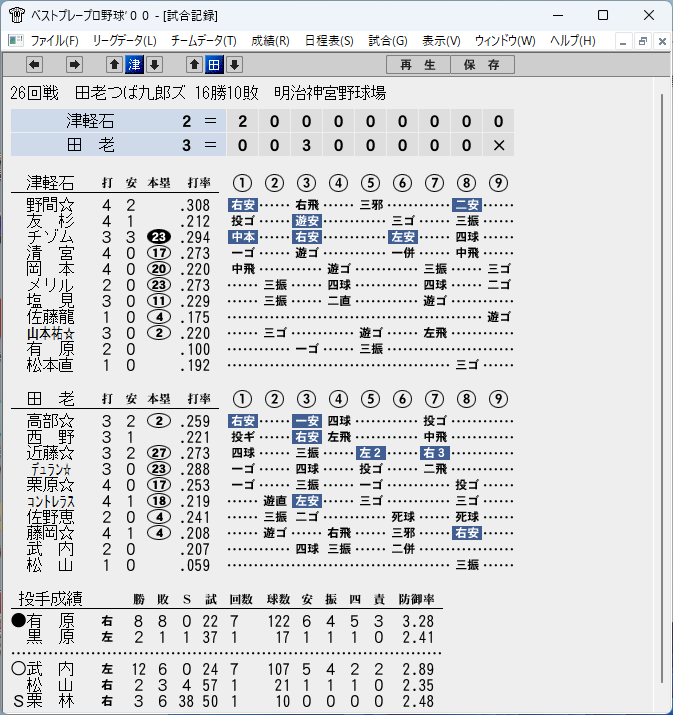The width and height of the screenshot is (673, 715).
Task: Click down arrow beside 田 team icon
Action: click(234, 65)
